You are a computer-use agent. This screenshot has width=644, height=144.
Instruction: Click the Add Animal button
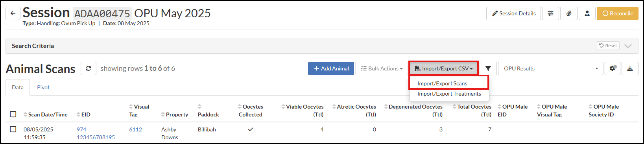(331, 68)
